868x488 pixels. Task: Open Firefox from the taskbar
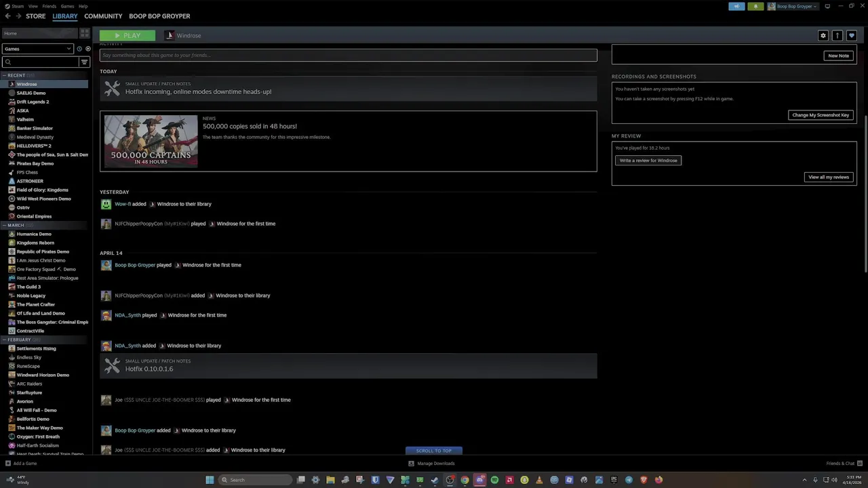point(658,480)
